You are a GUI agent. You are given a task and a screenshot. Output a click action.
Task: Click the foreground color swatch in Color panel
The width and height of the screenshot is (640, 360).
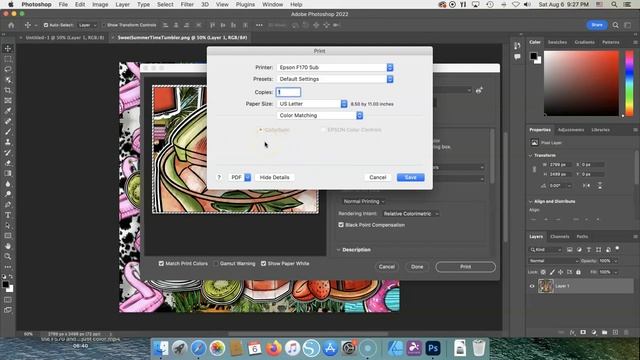click(x=533, y=56)
